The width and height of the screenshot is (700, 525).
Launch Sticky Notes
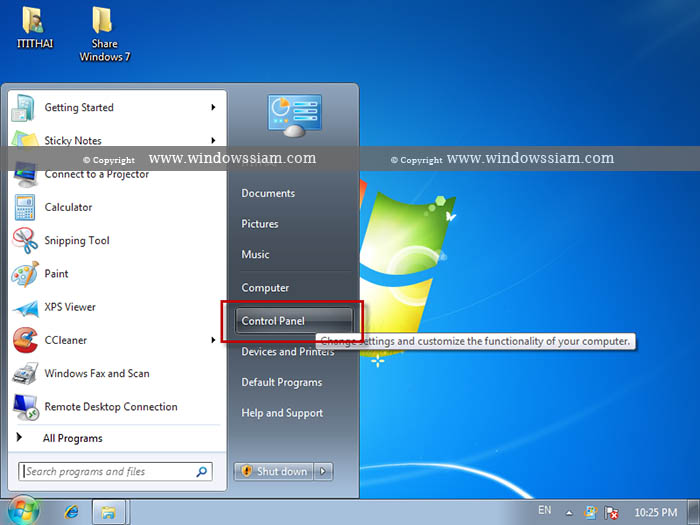tap(73, 141)
